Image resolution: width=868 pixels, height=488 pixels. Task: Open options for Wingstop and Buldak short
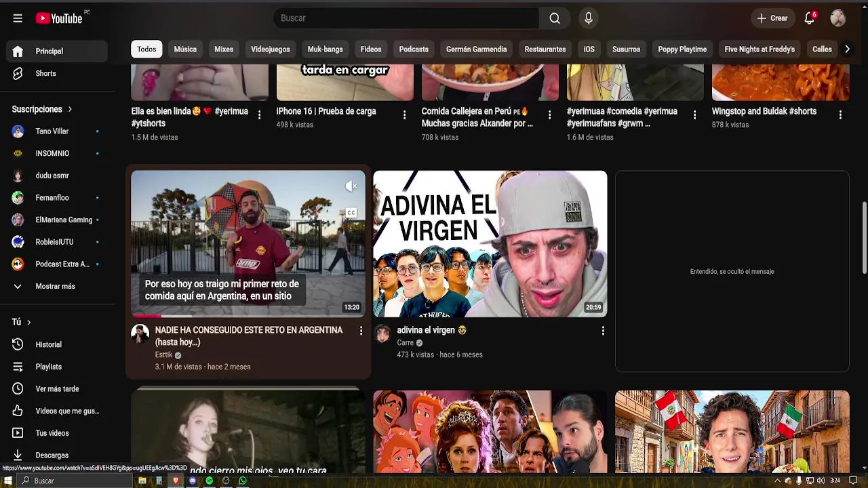(x=840, y=115)
